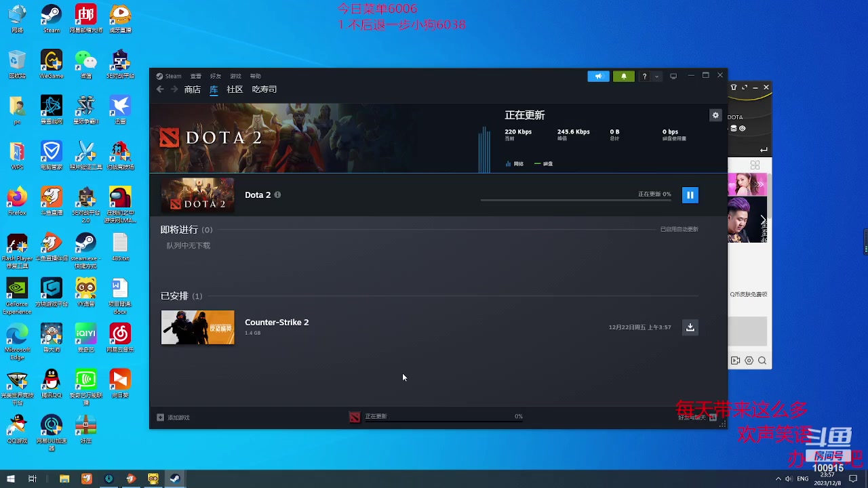Click 添加游戏 at the bottom left

(x=174, y=418)
